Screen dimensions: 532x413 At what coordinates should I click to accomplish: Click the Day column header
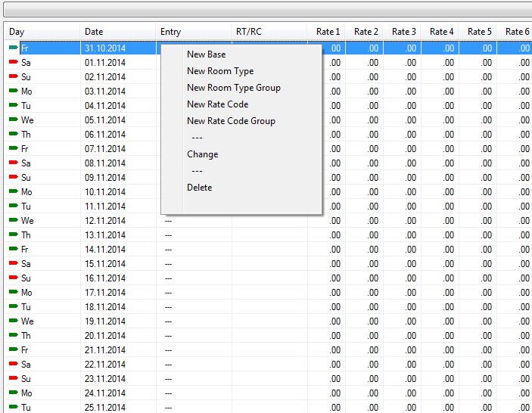coord(42,32)
